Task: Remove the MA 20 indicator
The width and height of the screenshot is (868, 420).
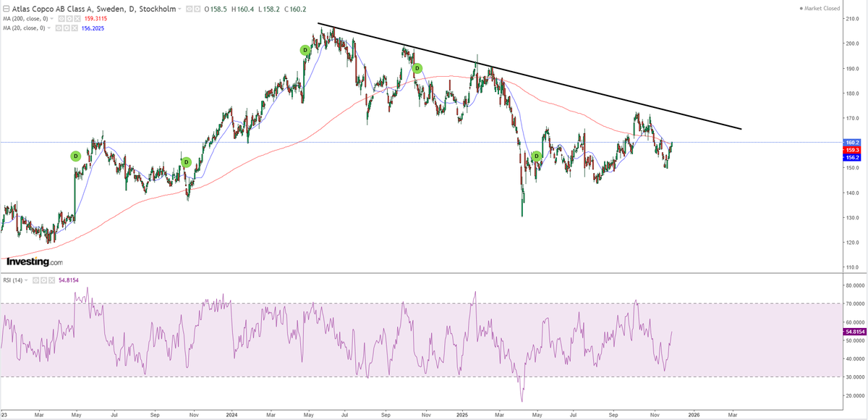Action: pyautogui.click(x=75, y=28)
